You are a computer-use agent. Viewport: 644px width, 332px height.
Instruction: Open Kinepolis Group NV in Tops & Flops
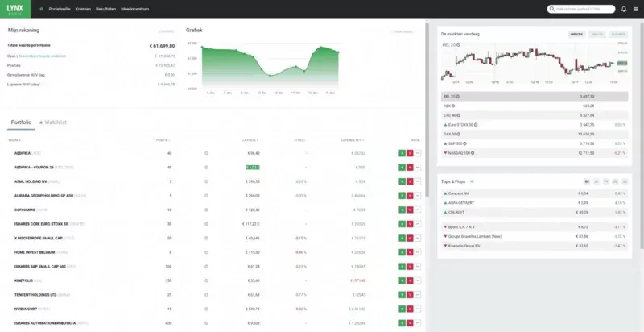464,246
